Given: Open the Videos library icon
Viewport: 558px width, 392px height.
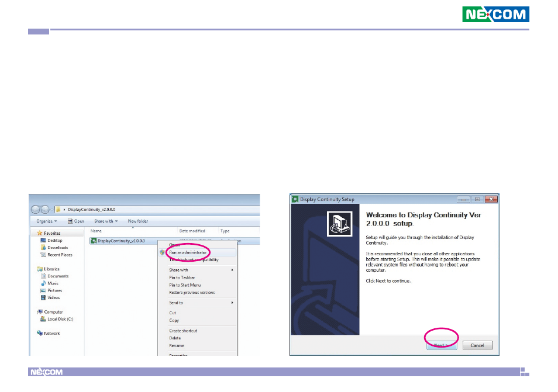Looking at the screenshot, I should pos(43,298).
